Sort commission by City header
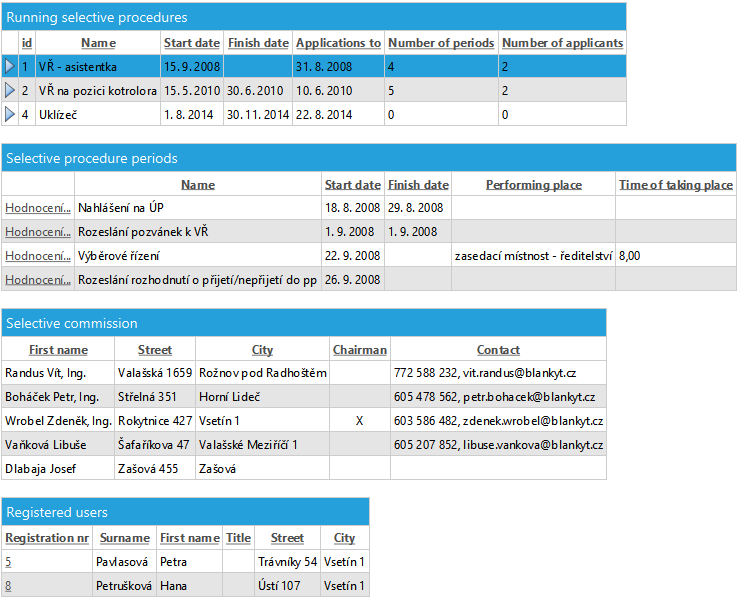Image resolution: width=737 pixels, height=597 pixels. coord(262,350)
